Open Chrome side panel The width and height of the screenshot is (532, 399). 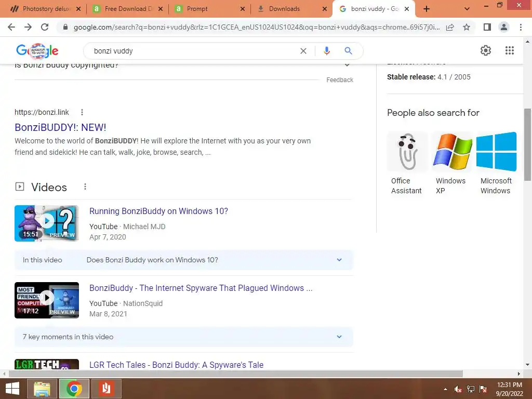click(487, 27)
